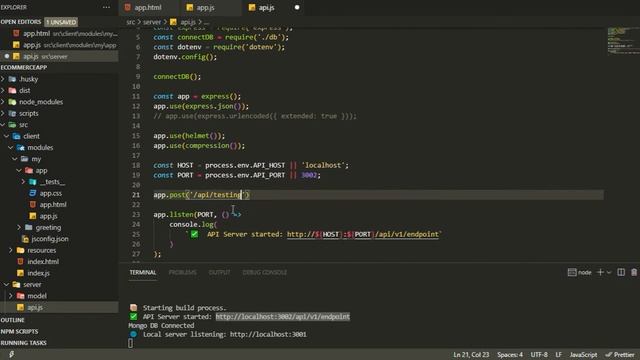This screenshot has width=640, height=360.
Task: Click the node terminal shell icon
Action: click(572, 272)
